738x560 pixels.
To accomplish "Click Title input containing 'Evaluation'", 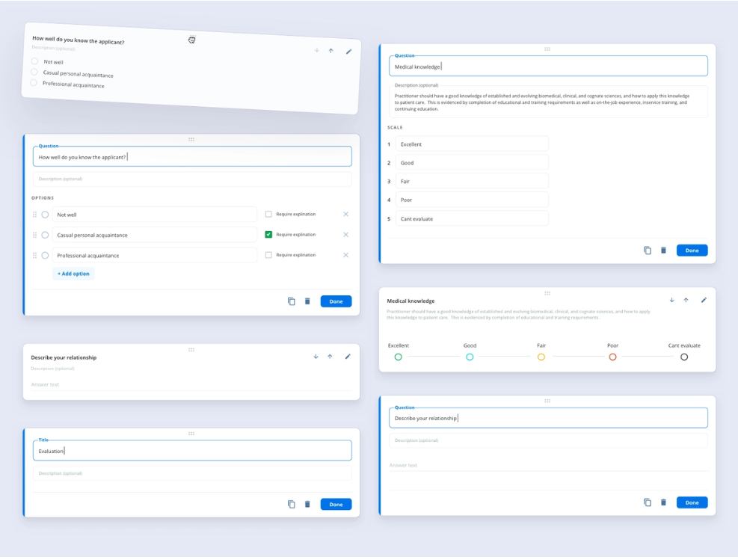I will coord(192,450).
